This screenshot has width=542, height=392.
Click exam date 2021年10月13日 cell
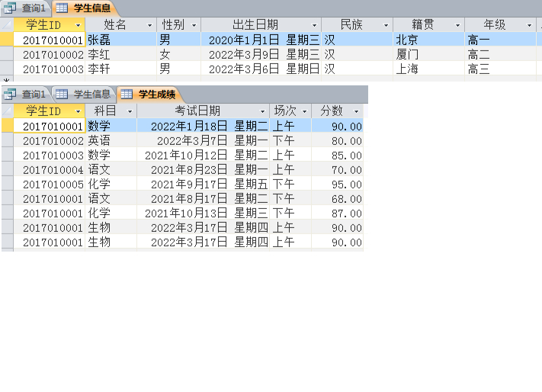pos(204,213)
